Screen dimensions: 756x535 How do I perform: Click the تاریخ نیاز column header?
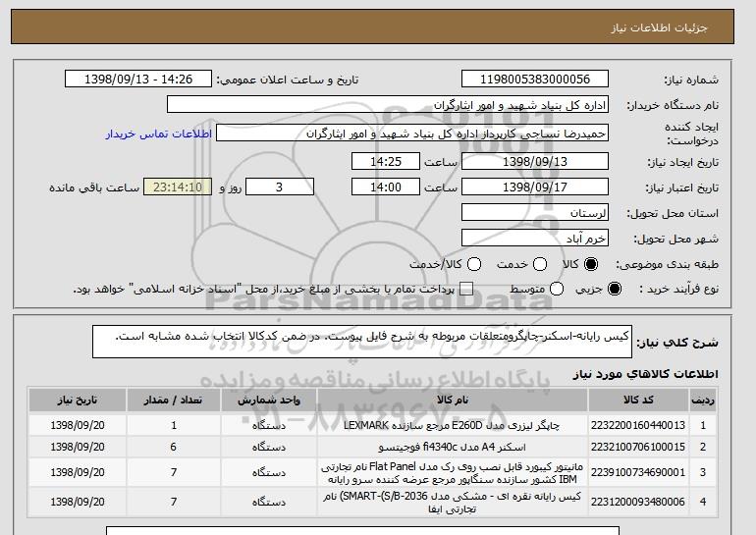click(x=78, y=401)
